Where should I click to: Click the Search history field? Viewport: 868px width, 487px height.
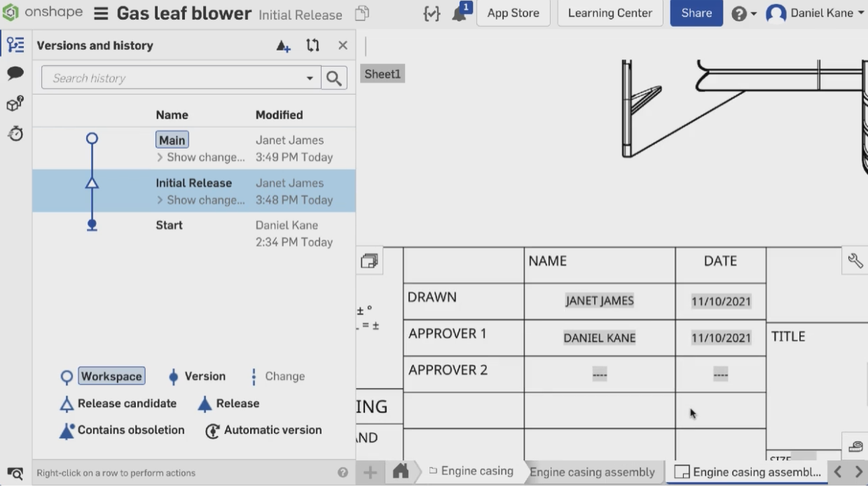point(181,78)
